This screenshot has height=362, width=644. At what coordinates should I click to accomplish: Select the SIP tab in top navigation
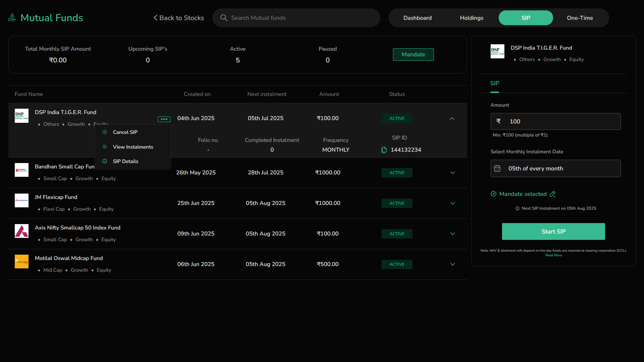(526, 18)
